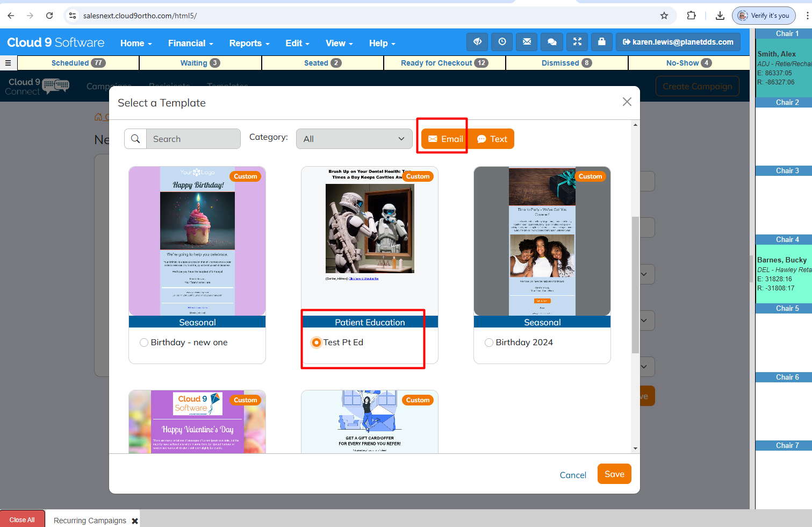Viewport: 812px width, 527px height.
Task: Switch to the Ready for Checkout tab
Action: coord(444,63)
